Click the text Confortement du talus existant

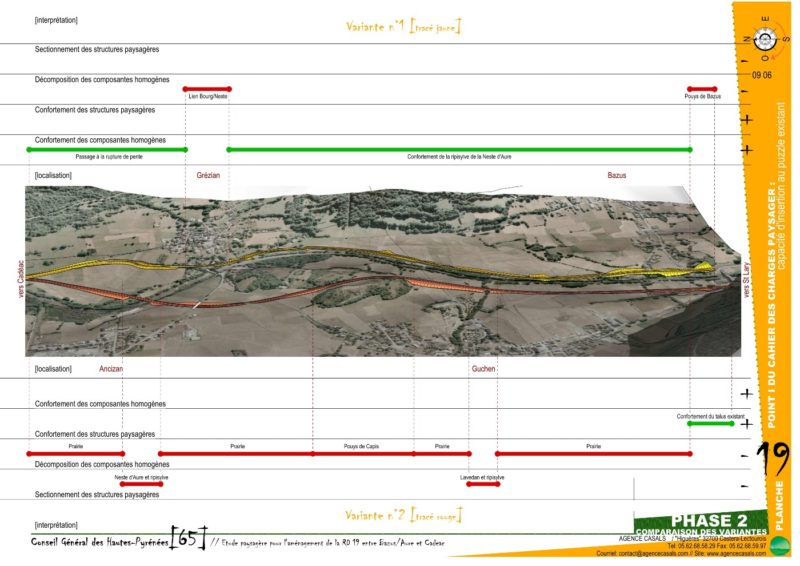(x=710, y=416)
